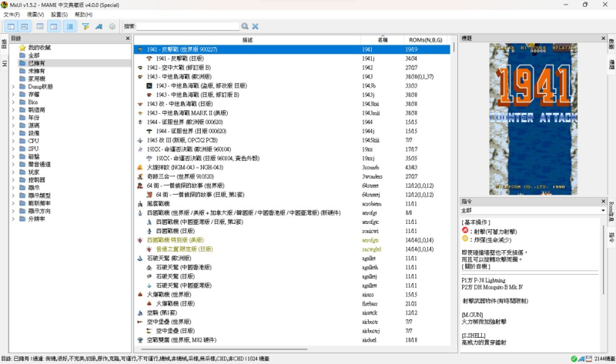Click the magnifier search icon
Viewport: 616px width, 364px height.
[x=245, y=26]
